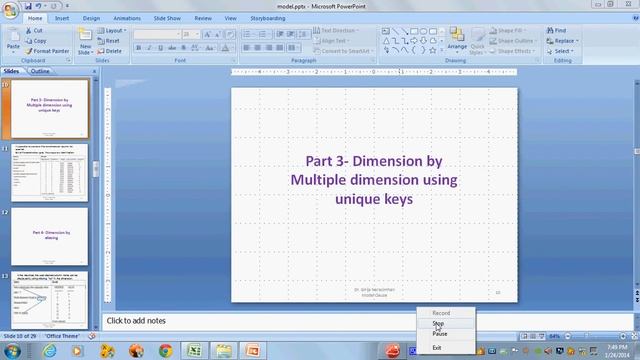
Task: Select the oval shape in Drawing
Action: point(423,31)
